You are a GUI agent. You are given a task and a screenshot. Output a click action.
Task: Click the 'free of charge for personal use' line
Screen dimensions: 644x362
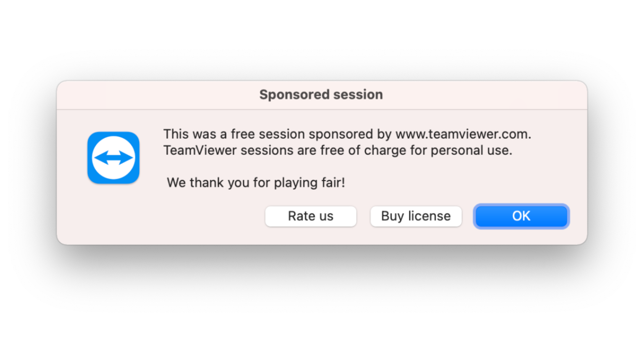[x=416, y=150]
